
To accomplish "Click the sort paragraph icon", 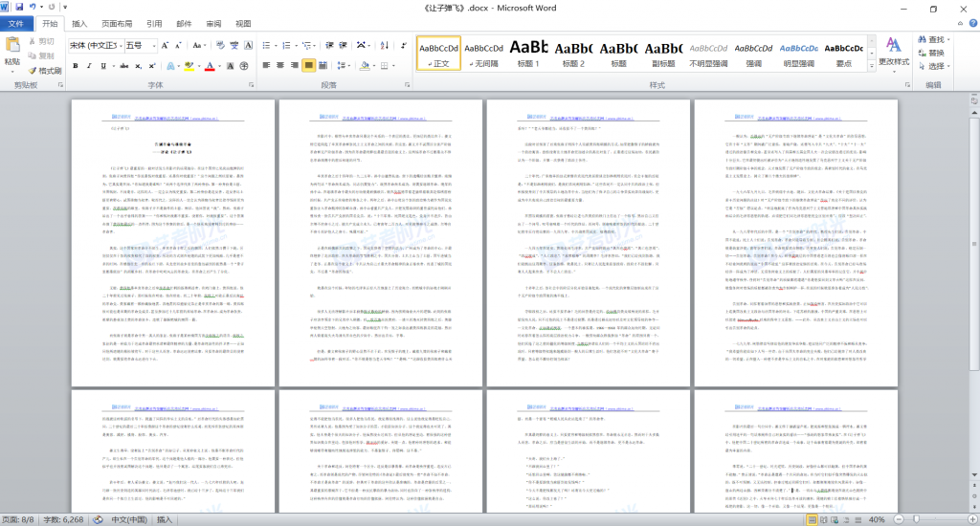I will (380, 45).
